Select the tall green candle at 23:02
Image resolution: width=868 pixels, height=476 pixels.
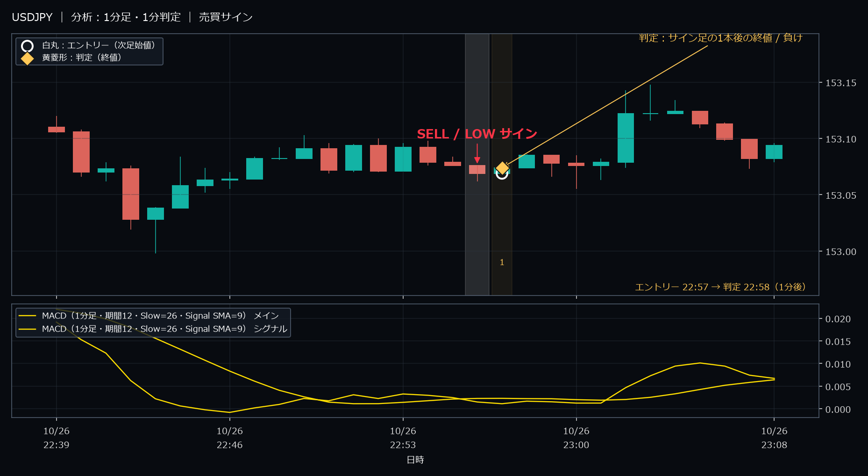point(626,138)
